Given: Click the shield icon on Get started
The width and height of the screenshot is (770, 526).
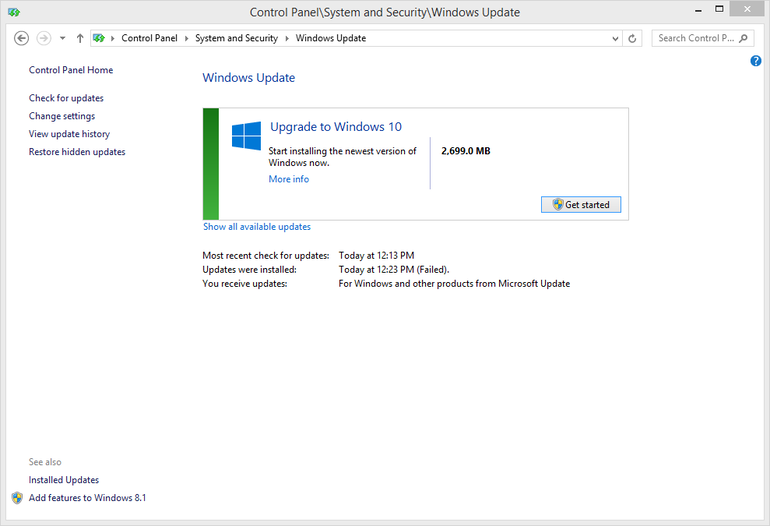Looking at the screenshot, I should coord(558,205).
